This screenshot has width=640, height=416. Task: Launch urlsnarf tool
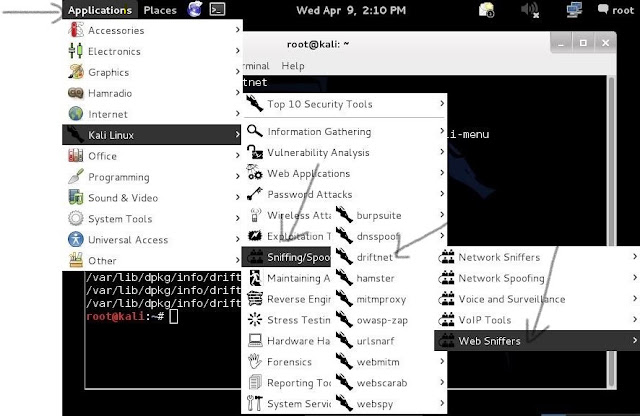click(376, 341)
